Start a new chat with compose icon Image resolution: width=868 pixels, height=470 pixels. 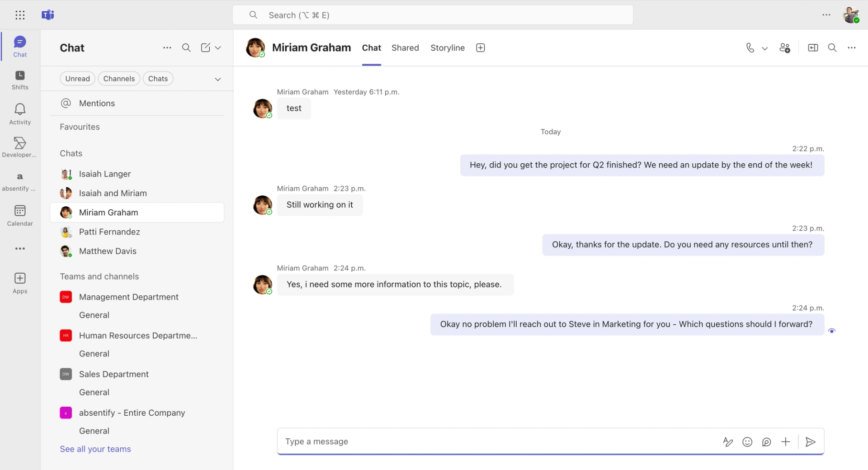(206, 47)
